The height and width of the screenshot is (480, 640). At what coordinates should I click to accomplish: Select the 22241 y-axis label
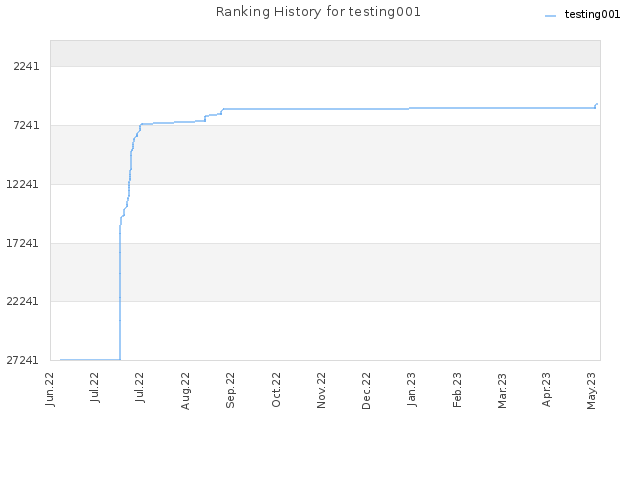(23, 301)
